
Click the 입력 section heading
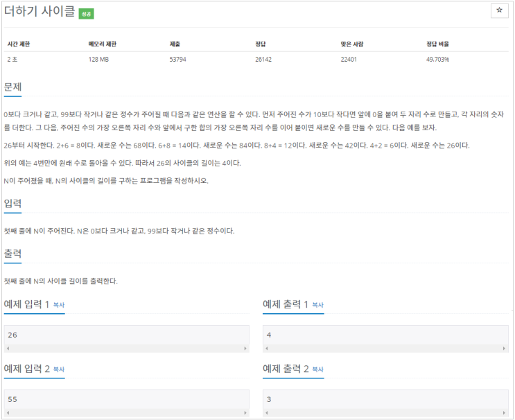pos(12,203)
